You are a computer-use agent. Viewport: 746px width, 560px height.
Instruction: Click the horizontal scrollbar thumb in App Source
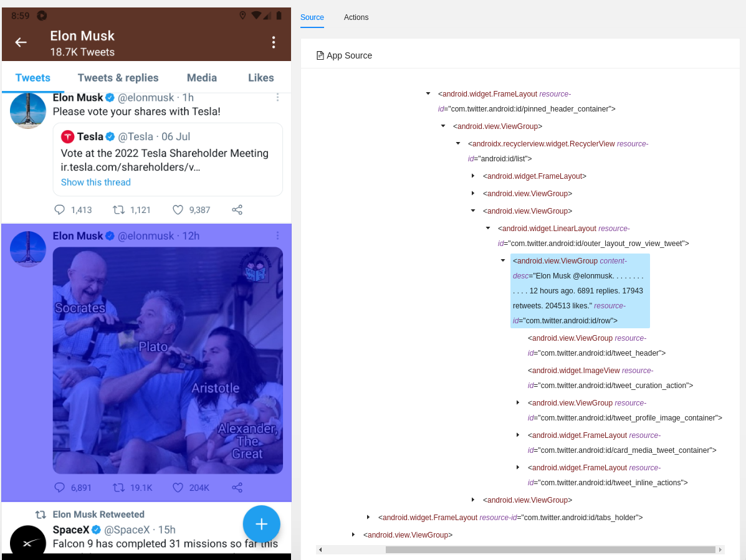[x=550, y=550]
